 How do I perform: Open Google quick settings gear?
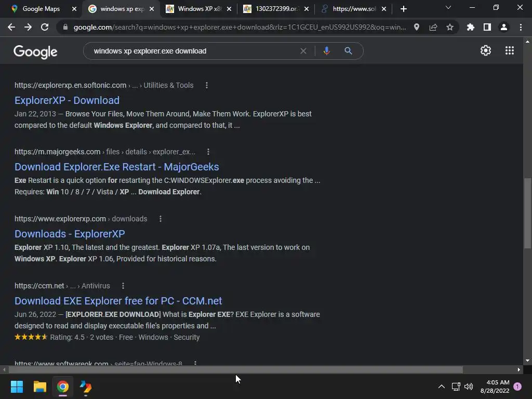[x=486, y=50]
